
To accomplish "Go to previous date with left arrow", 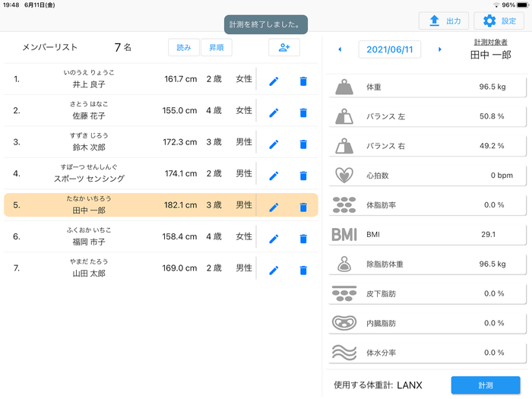I will [x=340, y=49].
